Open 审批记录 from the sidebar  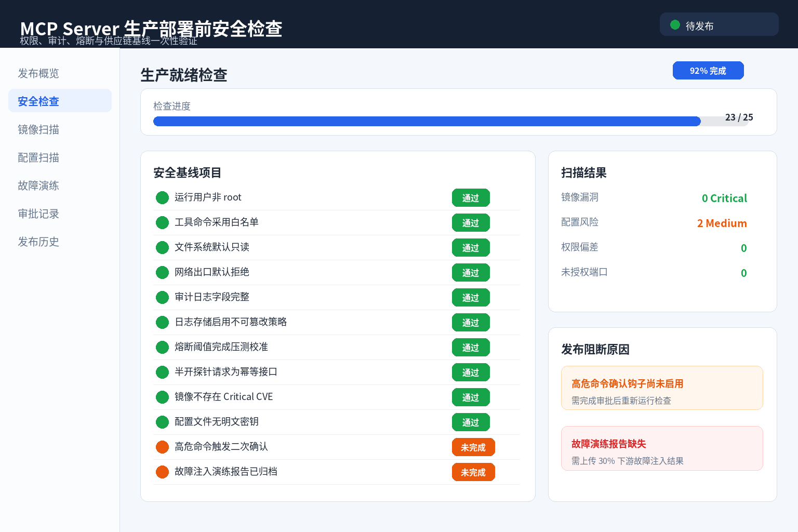[x=60, y=214]
